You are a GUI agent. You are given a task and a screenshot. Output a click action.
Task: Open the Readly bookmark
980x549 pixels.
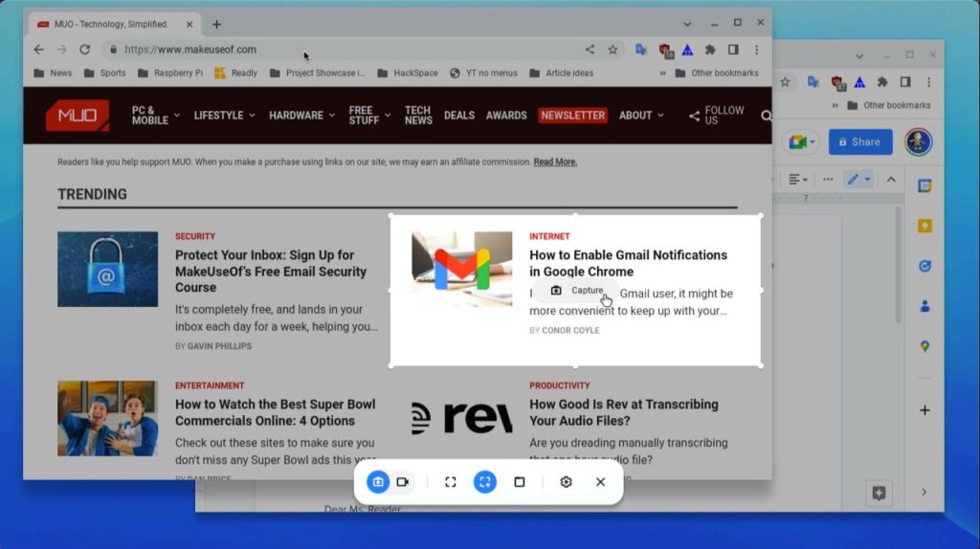235,73
